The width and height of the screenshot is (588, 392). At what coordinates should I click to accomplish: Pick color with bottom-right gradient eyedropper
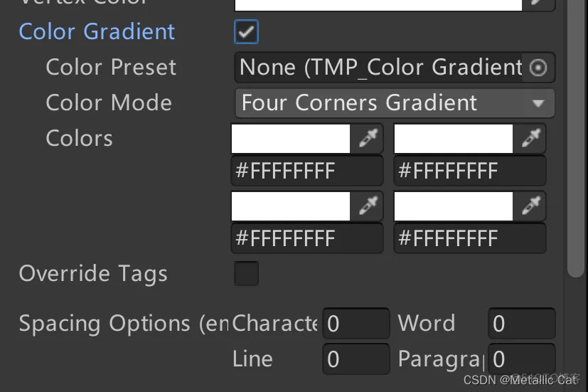tap(530, 206)
